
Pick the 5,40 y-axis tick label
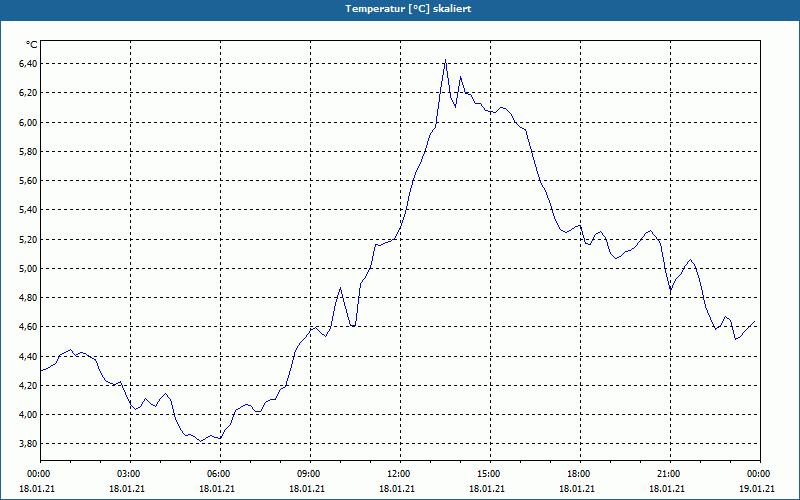pyautogui.click(x=28, y=210)
